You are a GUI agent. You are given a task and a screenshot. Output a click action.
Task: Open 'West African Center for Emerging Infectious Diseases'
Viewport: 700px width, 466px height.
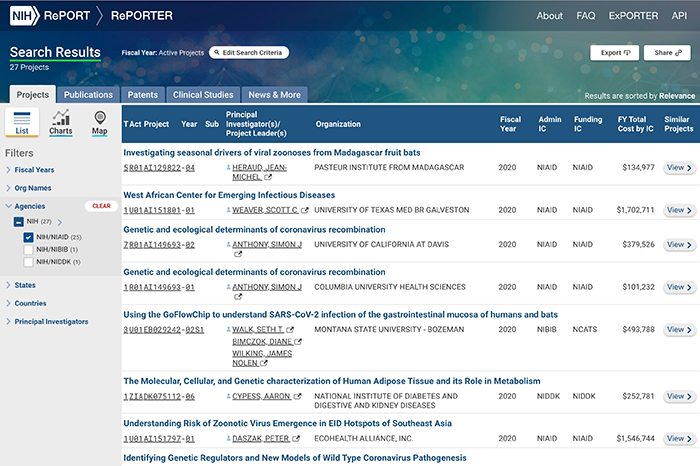pos(229,195)
